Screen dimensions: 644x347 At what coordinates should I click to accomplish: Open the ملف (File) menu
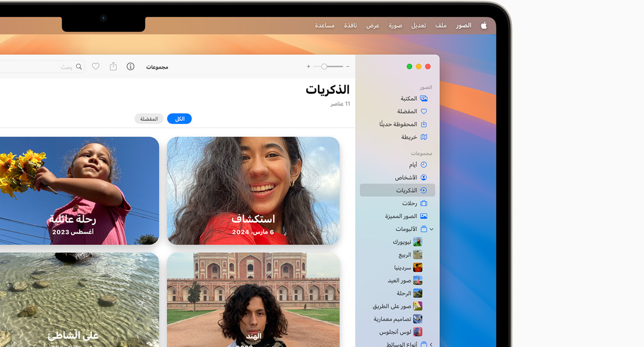click(x=441, y=26)
